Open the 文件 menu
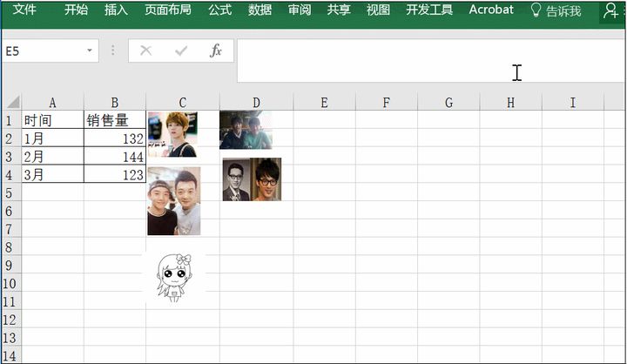The width and height of the screenshot is (627, 364). (24, 10)
